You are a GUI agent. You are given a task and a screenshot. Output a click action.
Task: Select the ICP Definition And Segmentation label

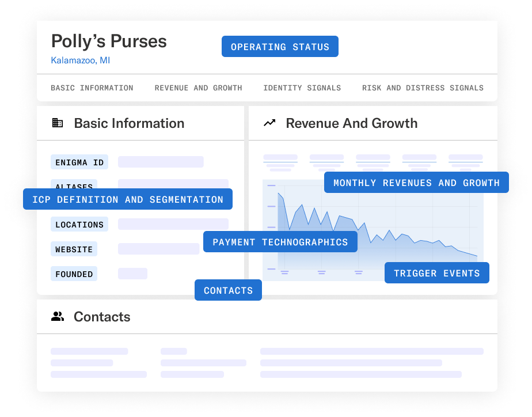pyautogui.click(x=128, y=199)
